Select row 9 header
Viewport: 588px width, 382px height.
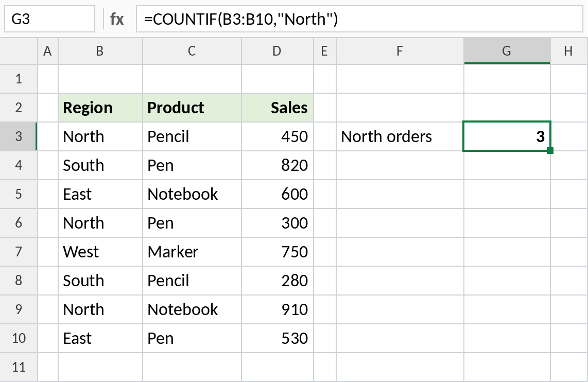pyautogui.click(x=19, y=309)
